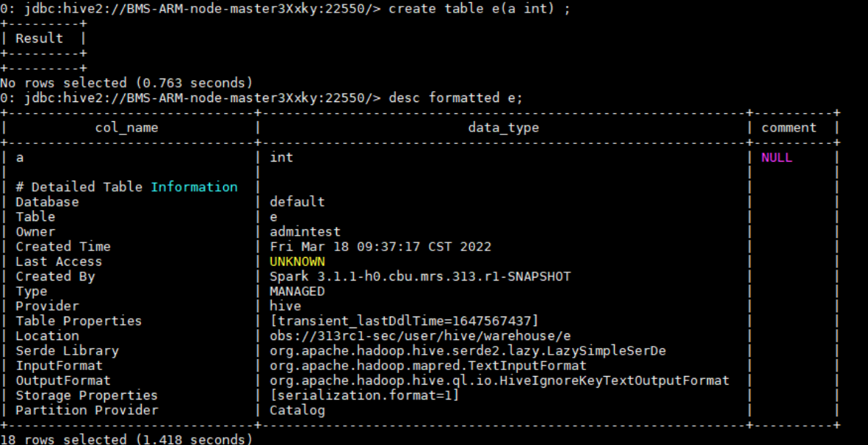Click the cyan 'Information' word
Screen dimensions: 868x445
point(195,187)
